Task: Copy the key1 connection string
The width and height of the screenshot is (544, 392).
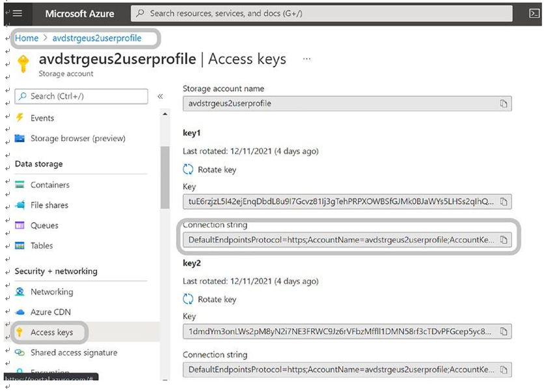Action: coord(504,239)
